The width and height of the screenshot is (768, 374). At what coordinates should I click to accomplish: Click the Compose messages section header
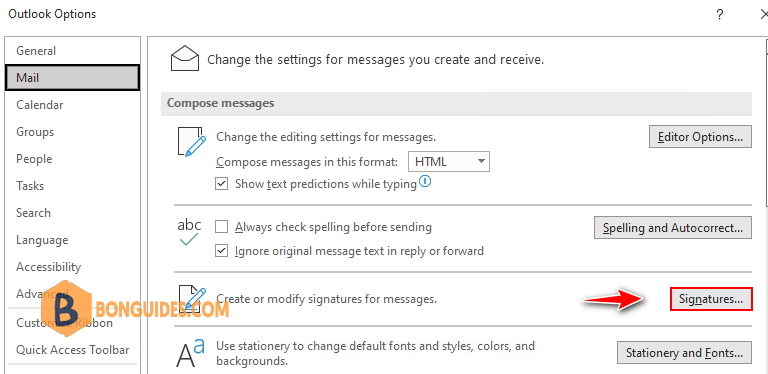coord(456,104)
